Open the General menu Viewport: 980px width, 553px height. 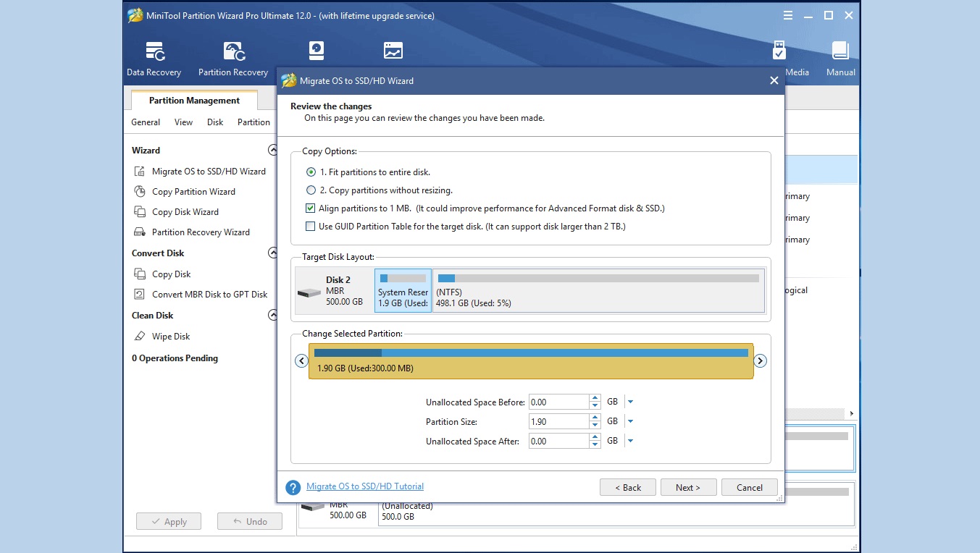(146, 122)
